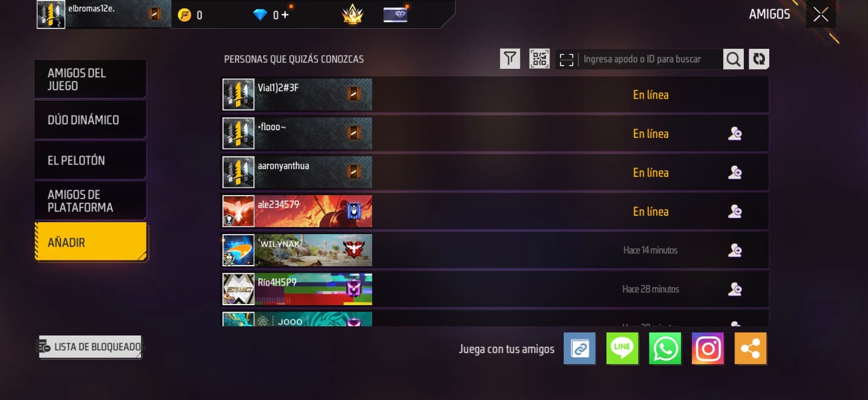Click the nickname or ID search field
Viewport: 868px width, 400px height.
650,59
